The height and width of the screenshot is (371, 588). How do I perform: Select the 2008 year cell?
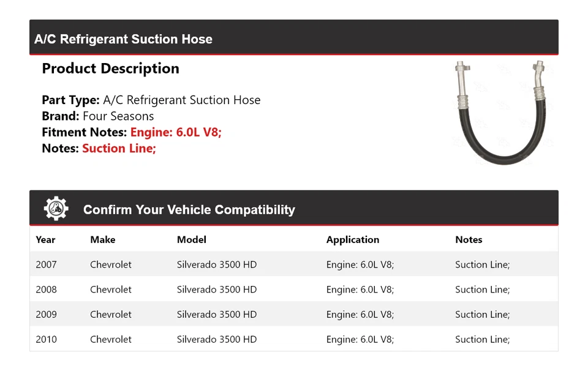[x=46, y=290]
